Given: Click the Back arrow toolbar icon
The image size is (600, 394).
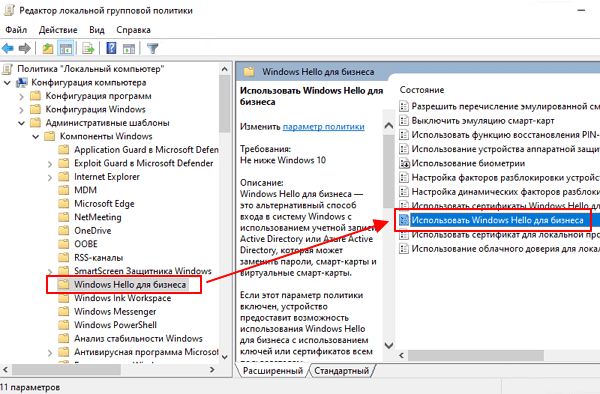Looking at the screenshot, I should tap(8, 49).
